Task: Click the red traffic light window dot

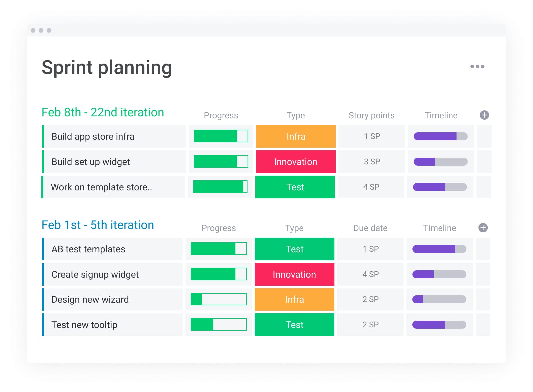Action: 33,30
